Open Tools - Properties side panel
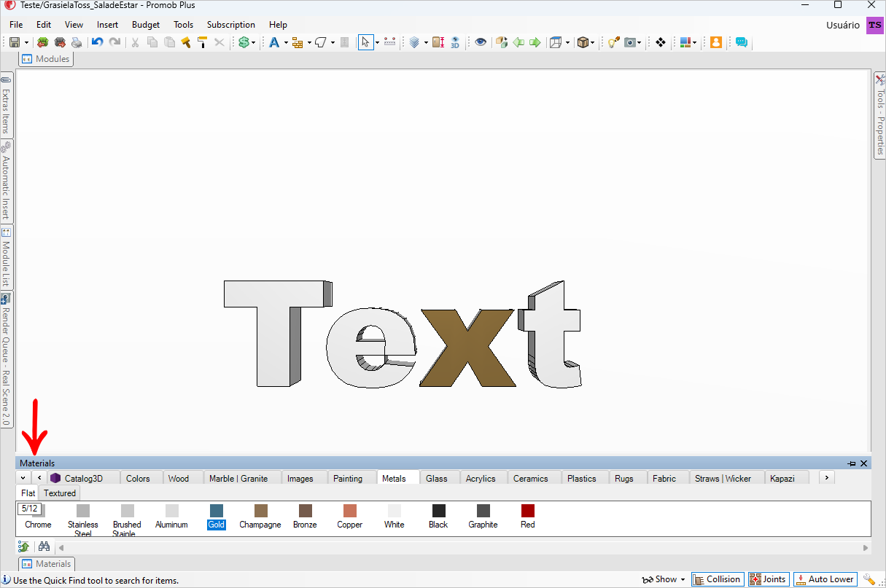The image size is (886, 588). 880,114
